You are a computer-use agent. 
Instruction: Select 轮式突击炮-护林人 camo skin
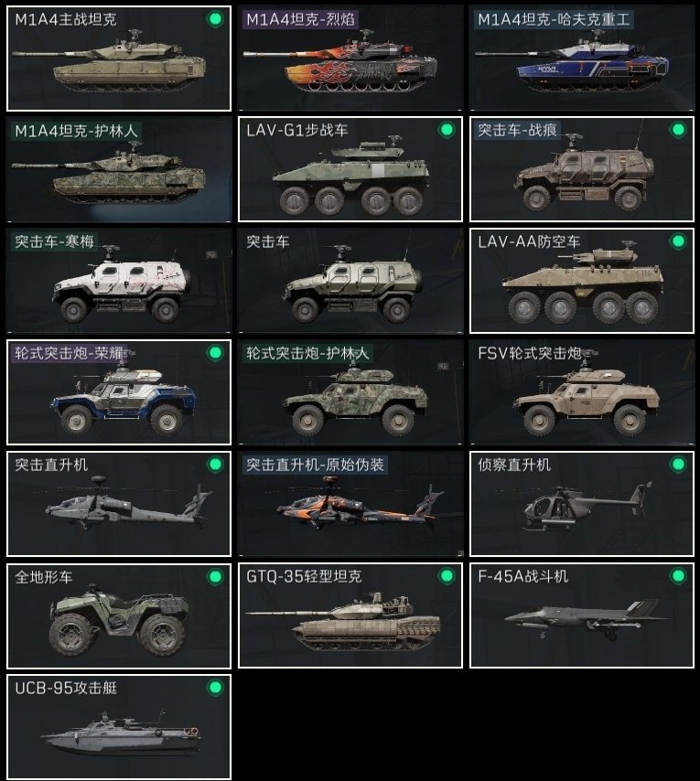point(350,392)
